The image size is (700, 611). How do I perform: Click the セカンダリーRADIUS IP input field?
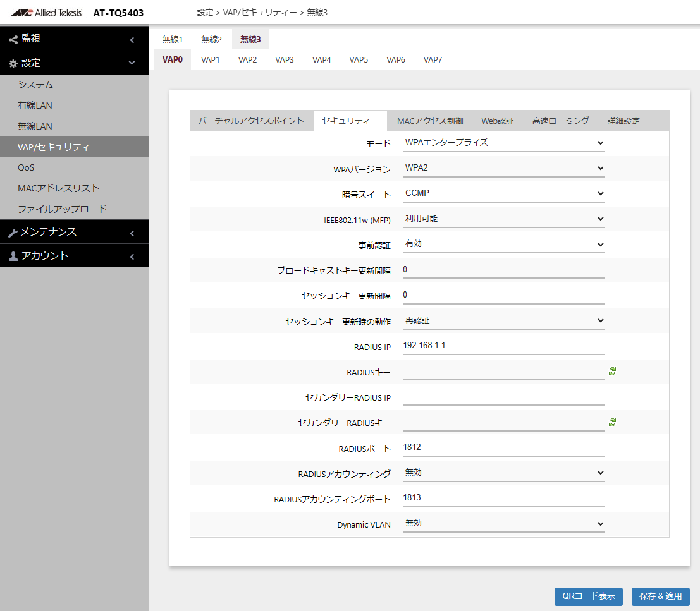[x=503, y=396]
